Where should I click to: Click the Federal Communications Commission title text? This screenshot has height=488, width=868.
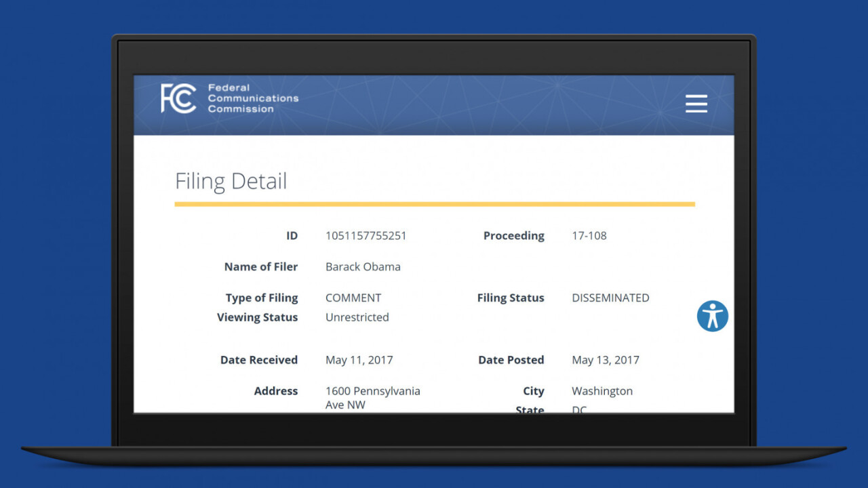click(x=252, y=98)
